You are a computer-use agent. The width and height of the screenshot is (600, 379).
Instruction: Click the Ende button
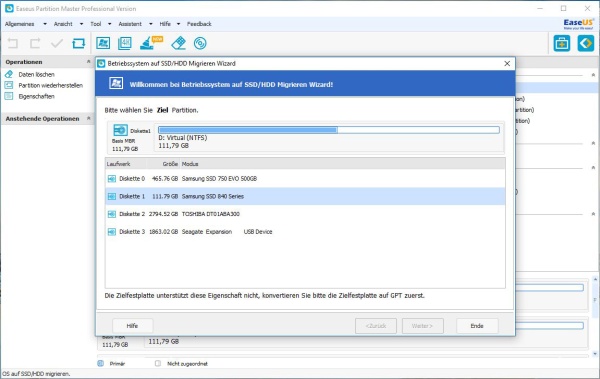pyautogui.click(x=477, y=326)
